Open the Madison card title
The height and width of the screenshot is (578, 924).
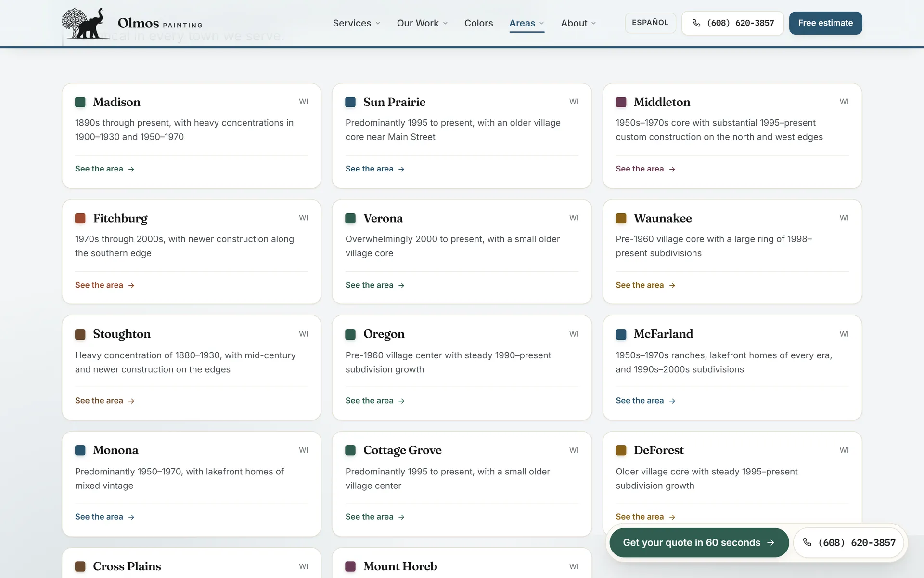(x=116, y=102)
